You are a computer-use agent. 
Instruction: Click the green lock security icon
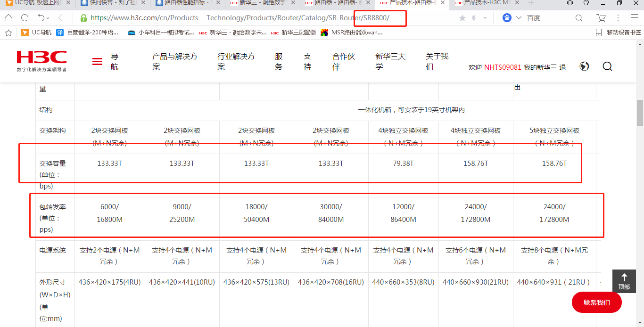click(x=83, y=18)
